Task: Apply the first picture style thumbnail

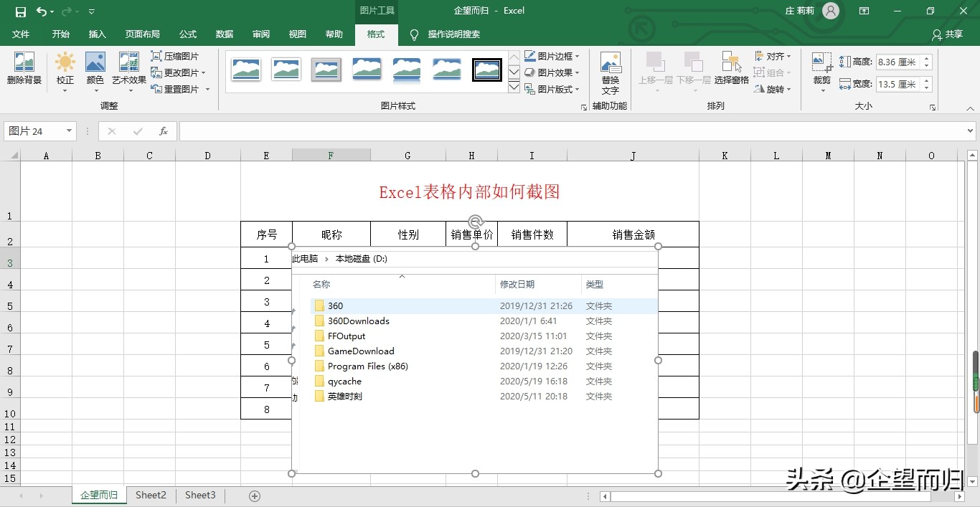Action: (246, 69)
